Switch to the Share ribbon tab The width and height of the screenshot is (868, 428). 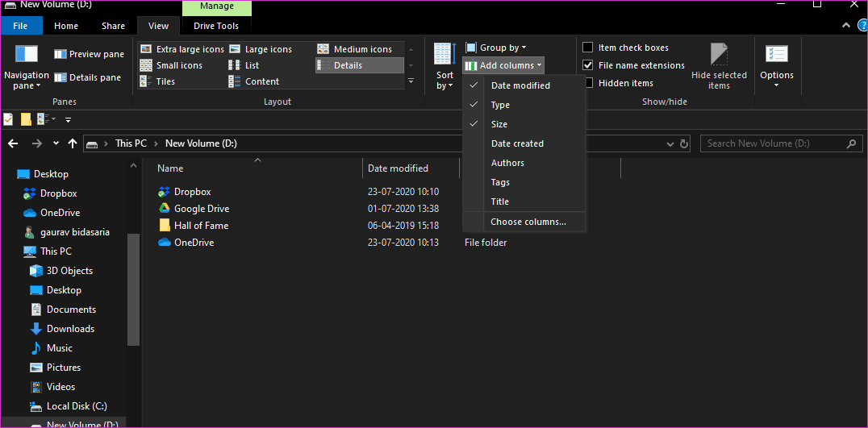(x=113, y=26)
